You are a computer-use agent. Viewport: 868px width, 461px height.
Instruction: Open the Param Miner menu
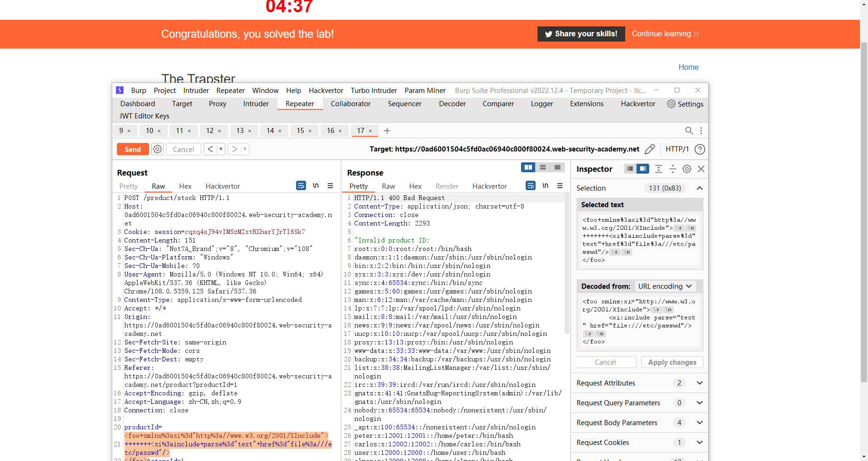[x=425, y=91]
